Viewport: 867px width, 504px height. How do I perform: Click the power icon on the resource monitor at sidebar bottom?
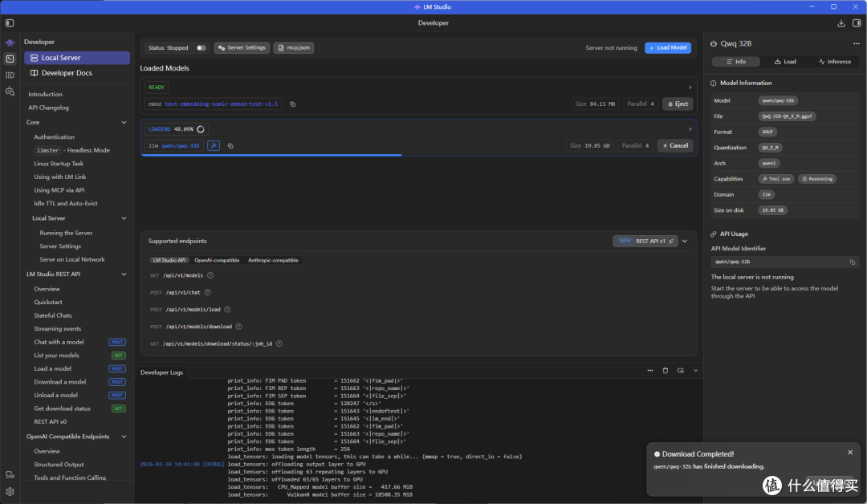(10, 475)
